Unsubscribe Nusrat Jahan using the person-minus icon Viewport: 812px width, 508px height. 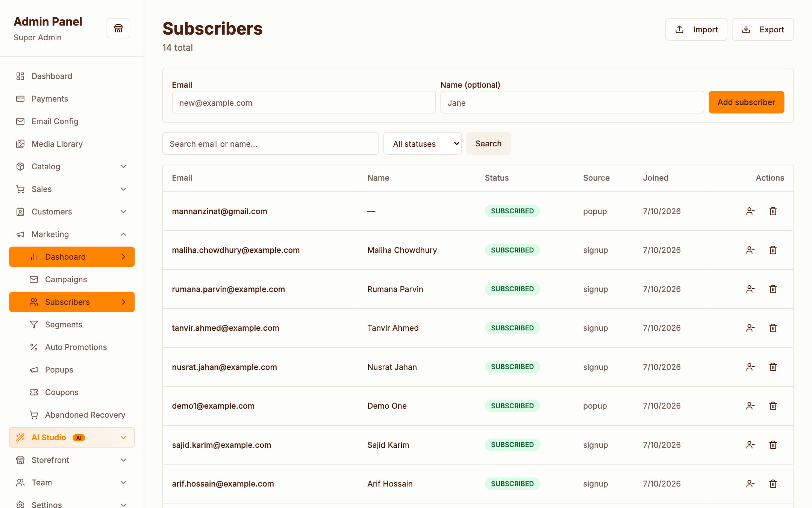[x=750, y=367]
